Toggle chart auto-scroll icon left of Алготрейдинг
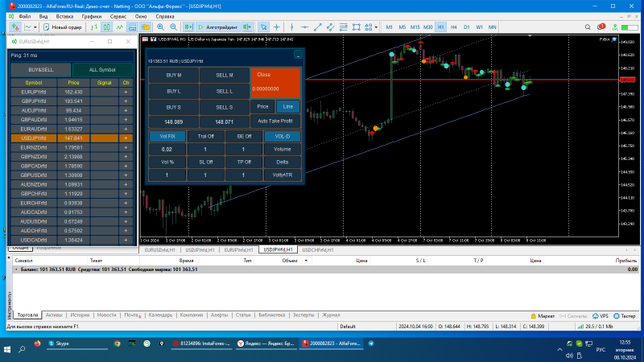Viewport: 644px width, 362px height. tap(188, 27)
